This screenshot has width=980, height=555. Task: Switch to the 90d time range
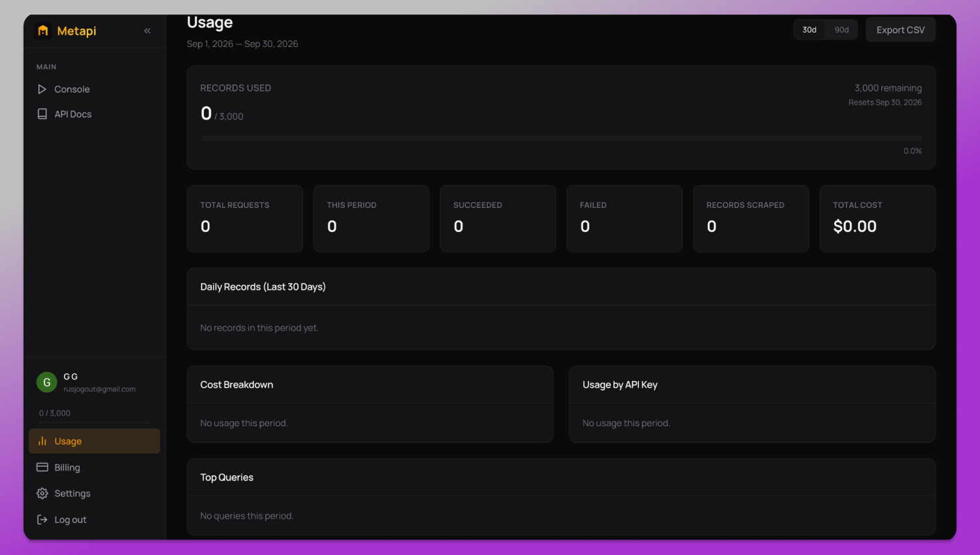point(841,30)
